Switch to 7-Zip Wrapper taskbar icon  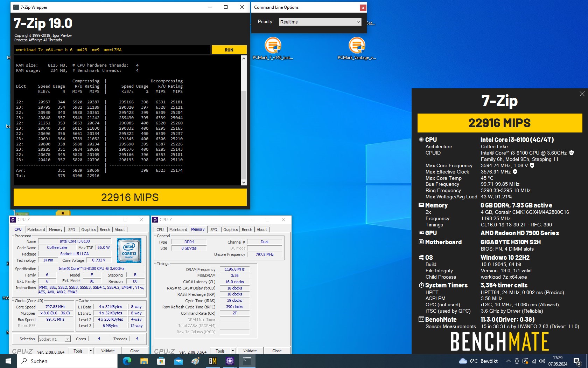(247, 361)
